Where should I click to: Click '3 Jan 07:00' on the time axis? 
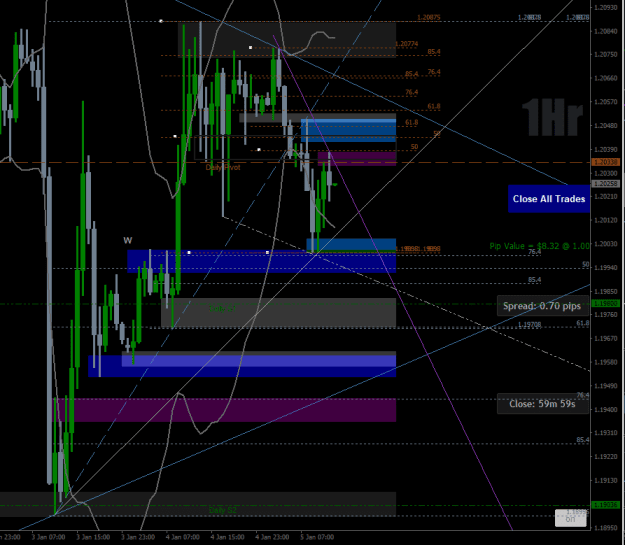pos(48,537)
